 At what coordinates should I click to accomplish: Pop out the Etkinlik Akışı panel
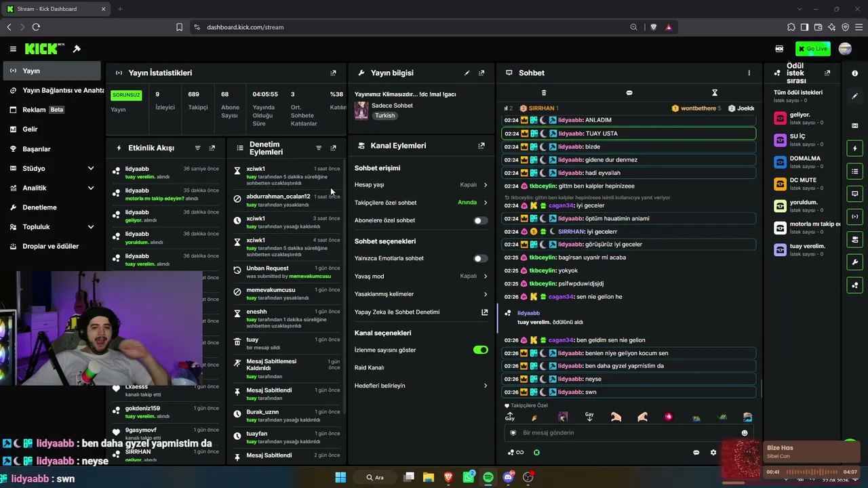coord(212,148)
